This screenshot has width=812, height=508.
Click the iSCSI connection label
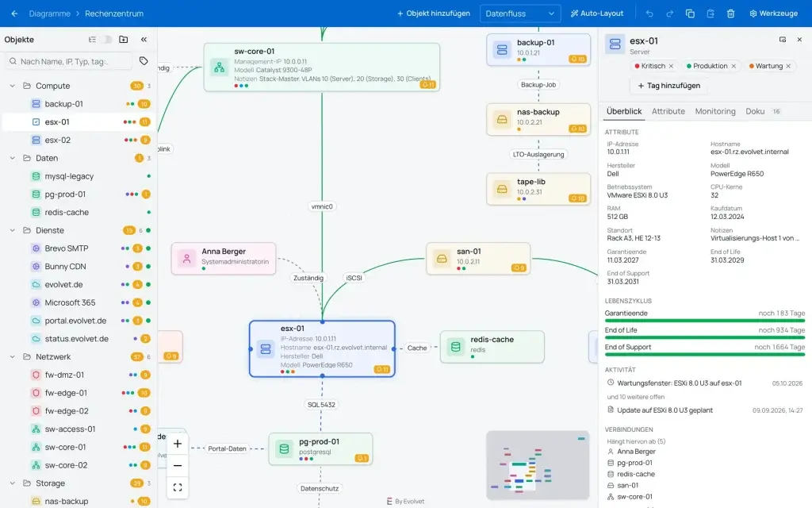point(354,278)
